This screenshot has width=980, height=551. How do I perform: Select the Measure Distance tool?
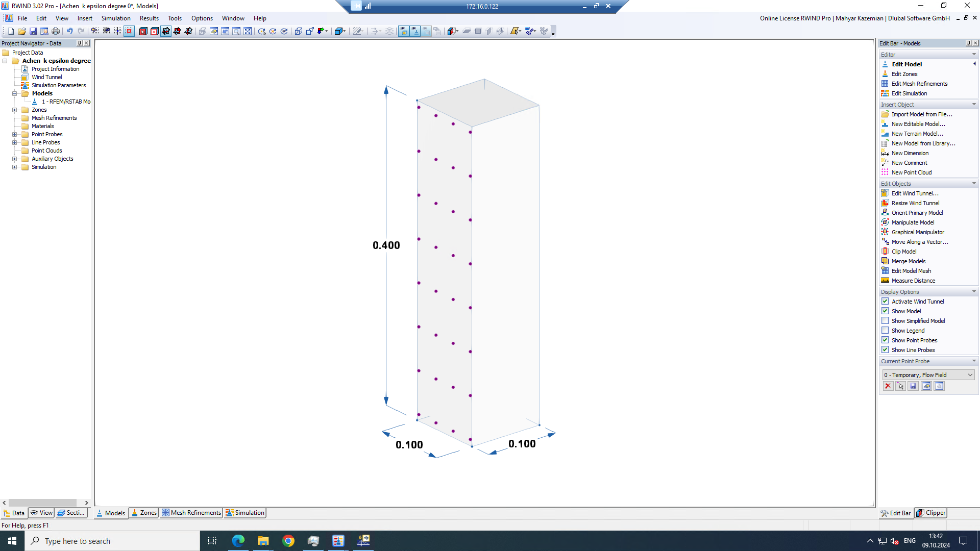(913, 281)
